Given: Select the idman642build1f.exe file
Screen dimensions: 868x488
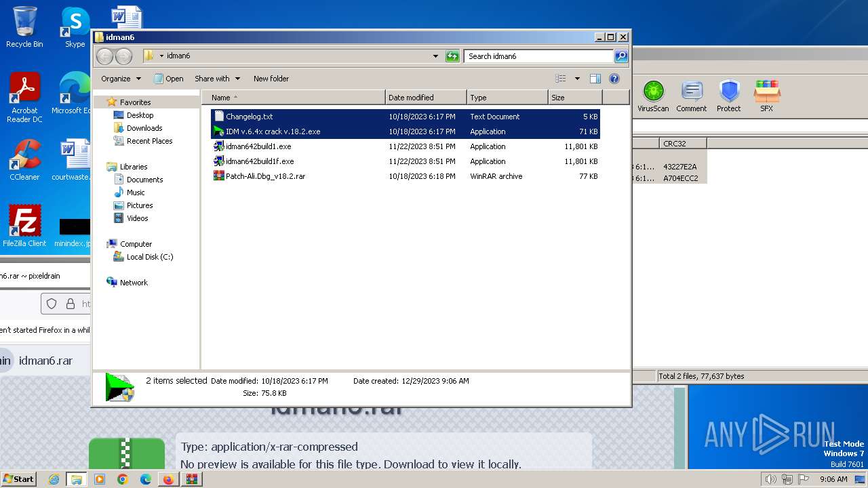Looking at the screenshot, I should click(406, 161).
